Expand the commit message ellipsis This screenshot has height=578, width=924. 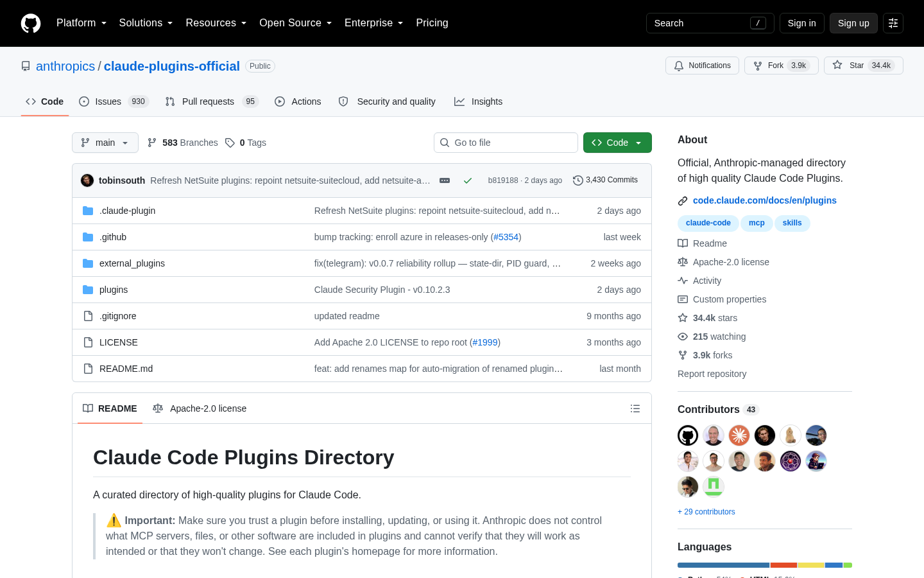coord(445,180)
